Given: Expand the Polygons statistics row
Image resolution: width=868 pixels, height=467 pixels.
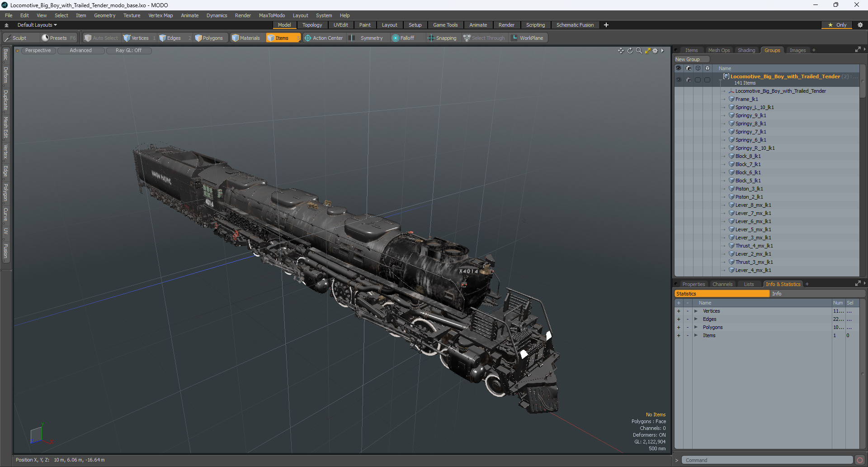Looking at the screenshot, I should (696, 327).
